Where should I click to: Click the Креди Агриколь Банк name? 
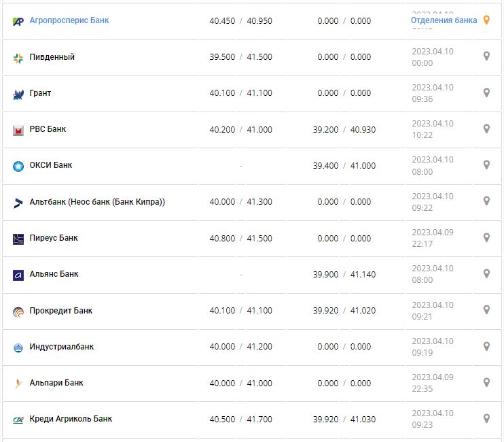point(71,419)
